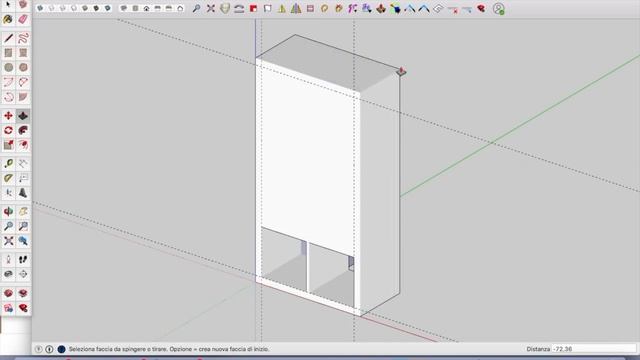Select the 3D Text tool
Screen dimensions: 640x360
point(23,193)
